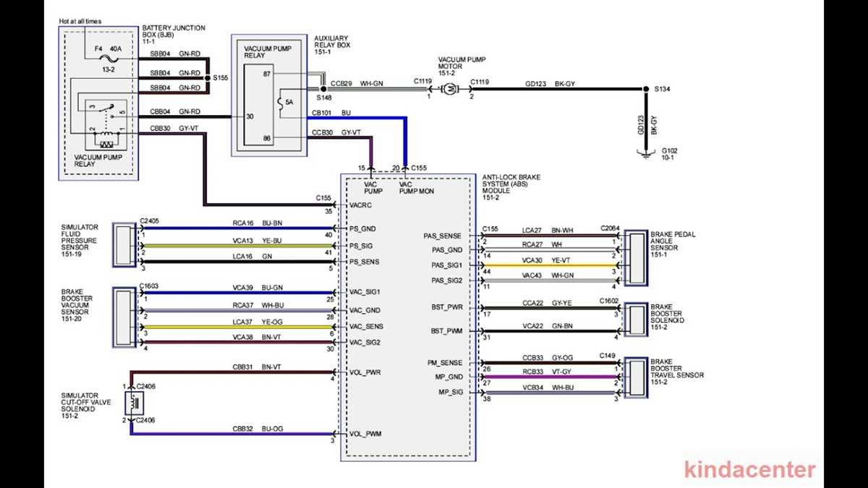The height and width of the screenshot is (488, 868).
Task: Click the "CBB31 BN-VT" wire label
Action: click(x=257, y=367)
